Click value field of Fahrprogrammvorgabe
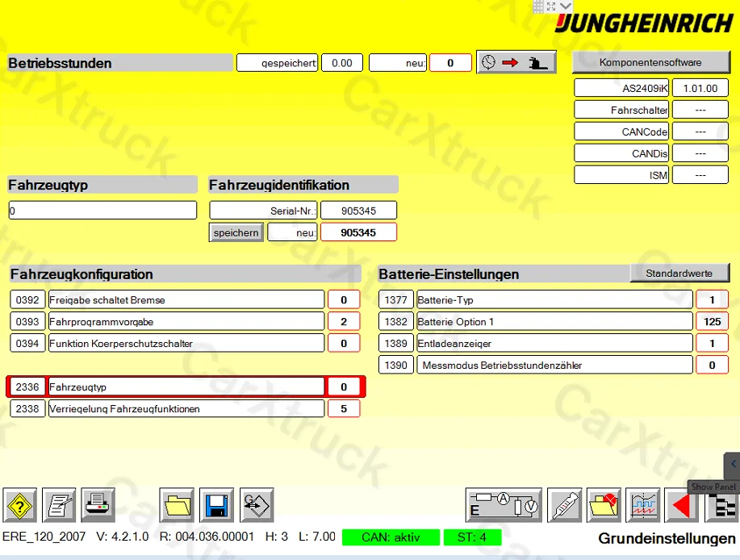740x560 pixels. (x=344, y=321)
